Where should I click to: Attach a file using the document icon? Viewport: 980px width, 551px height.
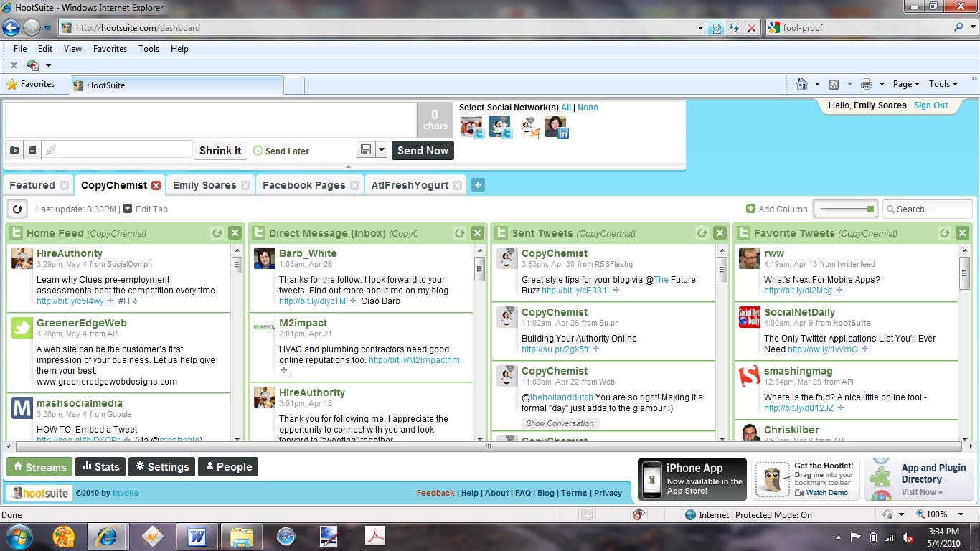(x=32, y=150)
